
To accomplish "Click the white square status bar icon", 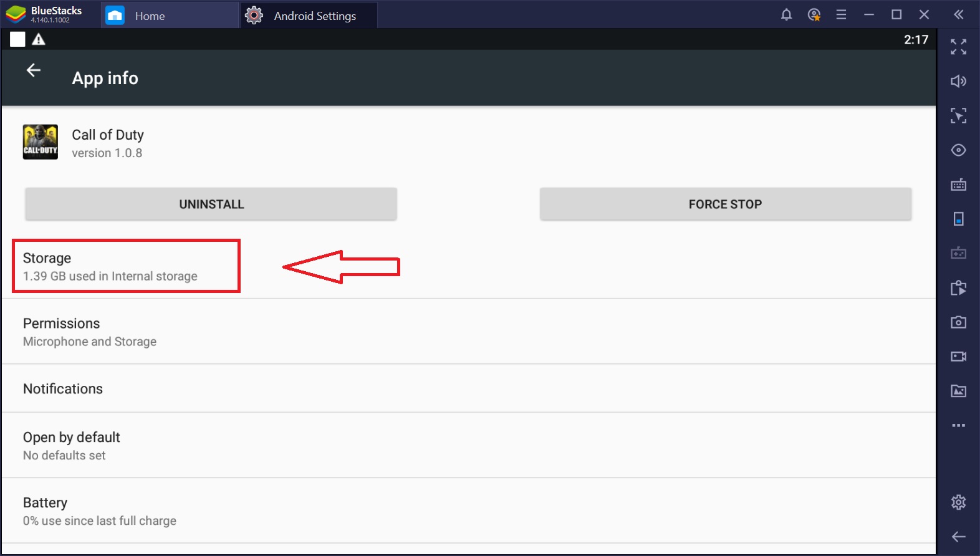I will click(17, 39).
